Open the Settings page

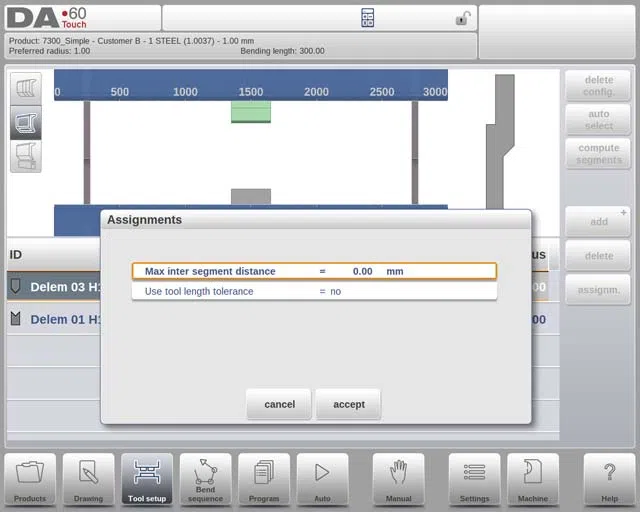click(x=474, y=480)
